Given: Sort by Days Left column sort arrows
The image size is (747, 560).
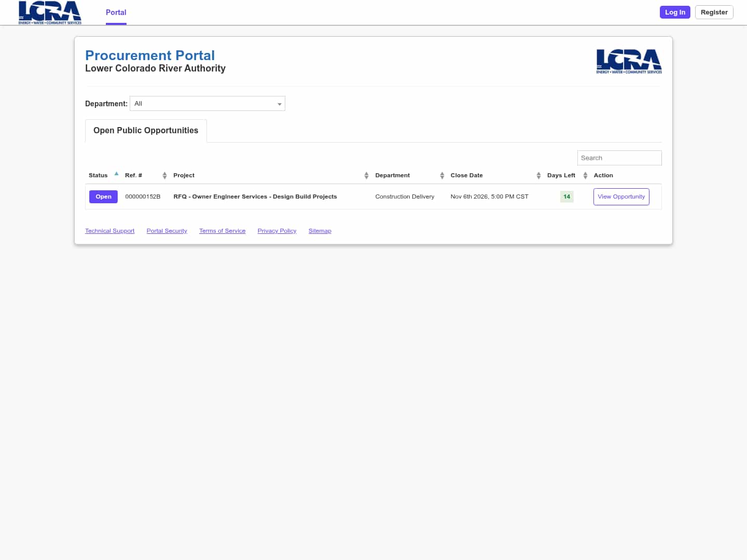Looking at the screenshot, I should pos(585,176).
